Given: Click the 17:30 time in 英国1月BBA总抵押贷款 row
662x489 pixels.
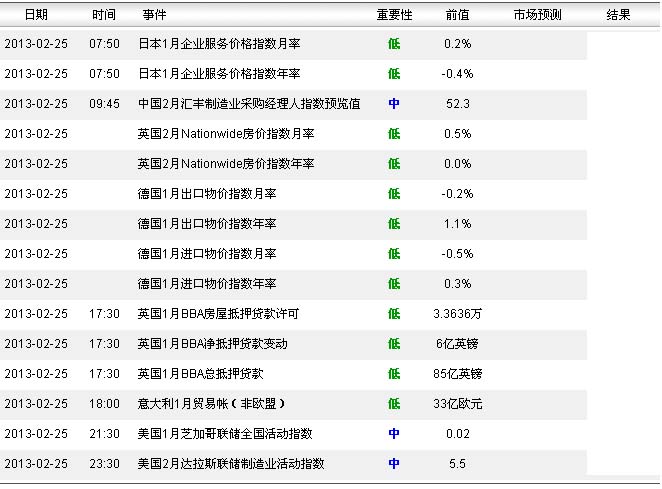Looking at the screenshot, I should tap(104, 374).
